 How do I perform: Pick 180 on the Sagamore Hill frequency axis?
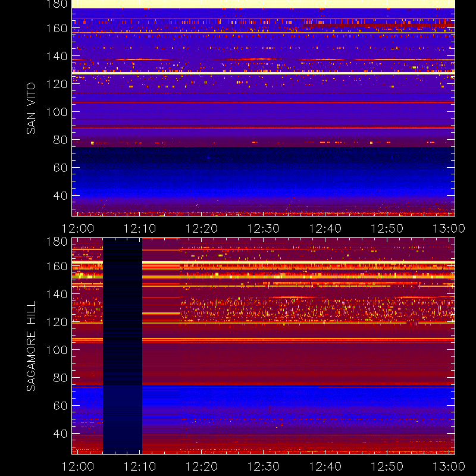pos(57,242)
